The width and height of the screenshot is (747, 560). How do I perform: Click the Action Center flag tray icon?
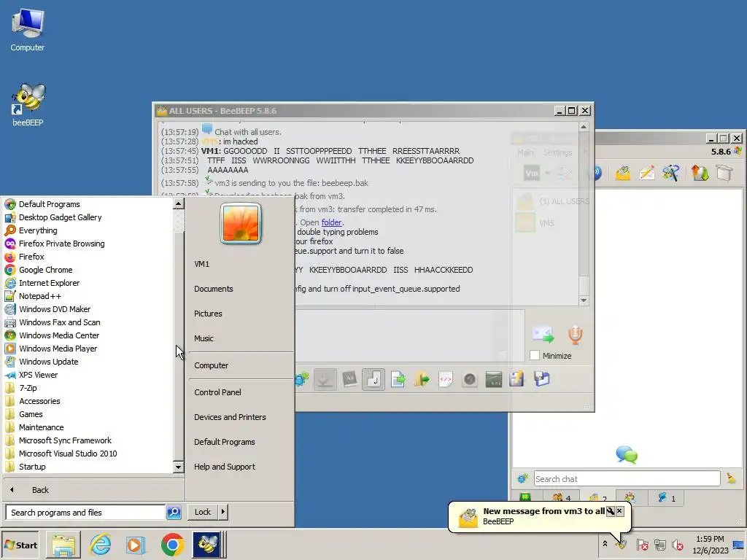[642, 544]
